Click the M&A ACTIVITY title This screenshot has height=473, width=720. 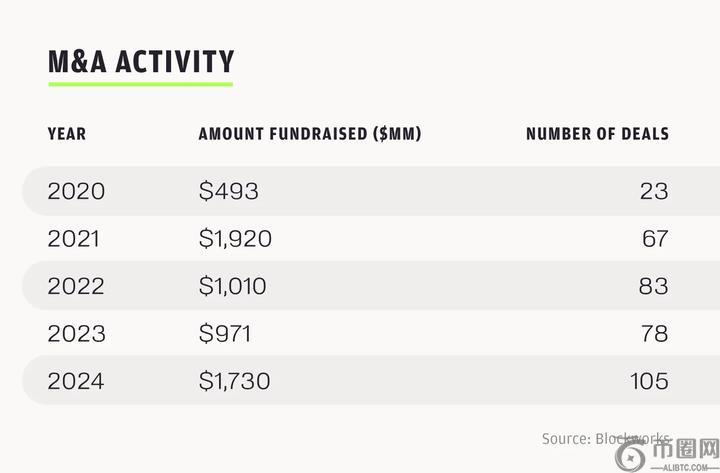click(x=141, y=61)
